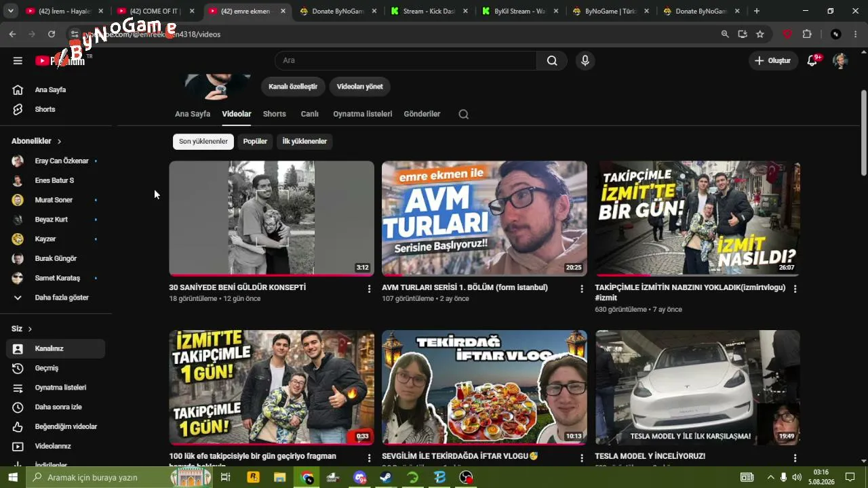Open a new browser tab
The image size is (868, 488).
[757, 11]
